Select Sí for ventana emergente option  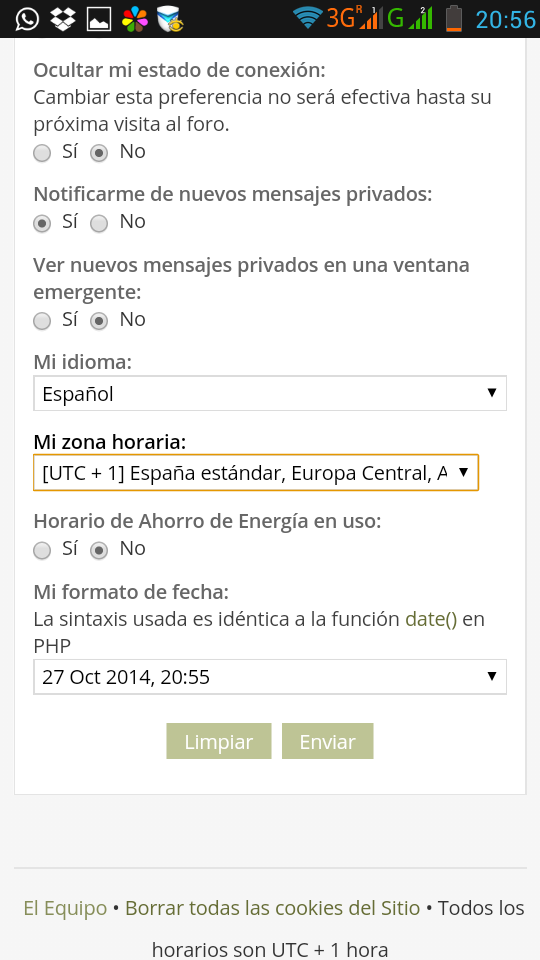click(42, 321)
